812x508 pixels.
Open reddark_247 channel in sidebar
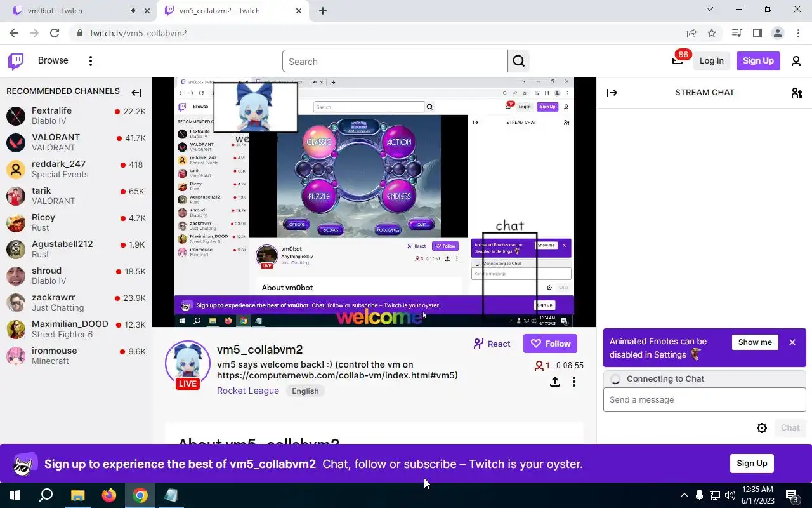pyautogui.click(x=76, y=169)
